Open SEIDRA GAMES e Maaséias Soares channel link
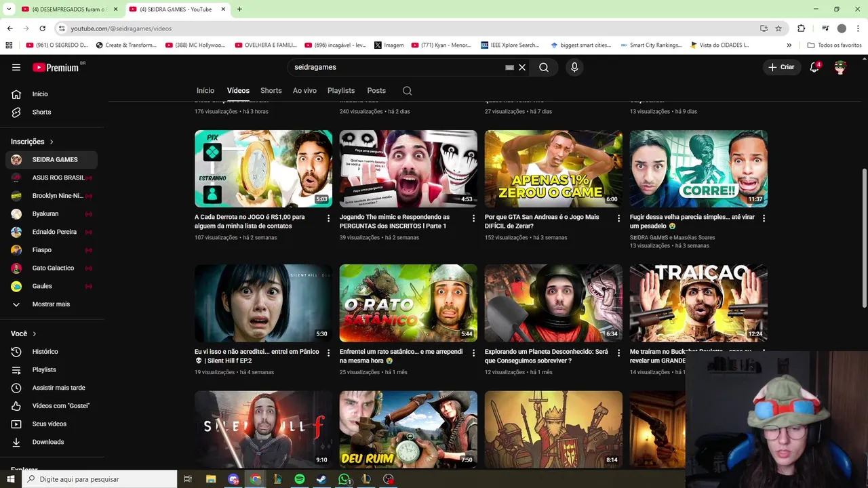Viewport: 868px width, 488px height. point(672,238)
